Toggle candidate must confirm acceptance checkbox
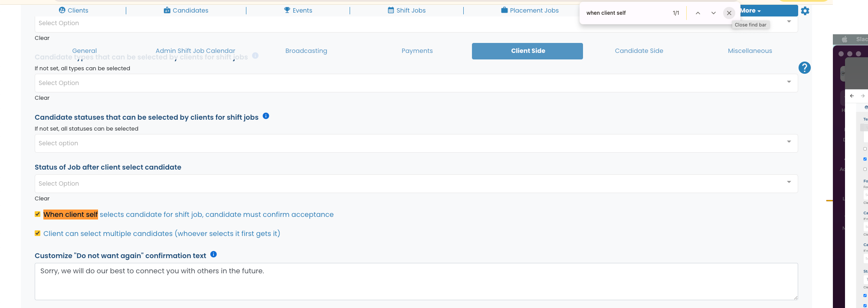Image resolution: width=868 pixels, height=308 pixels. coord(38,214)
